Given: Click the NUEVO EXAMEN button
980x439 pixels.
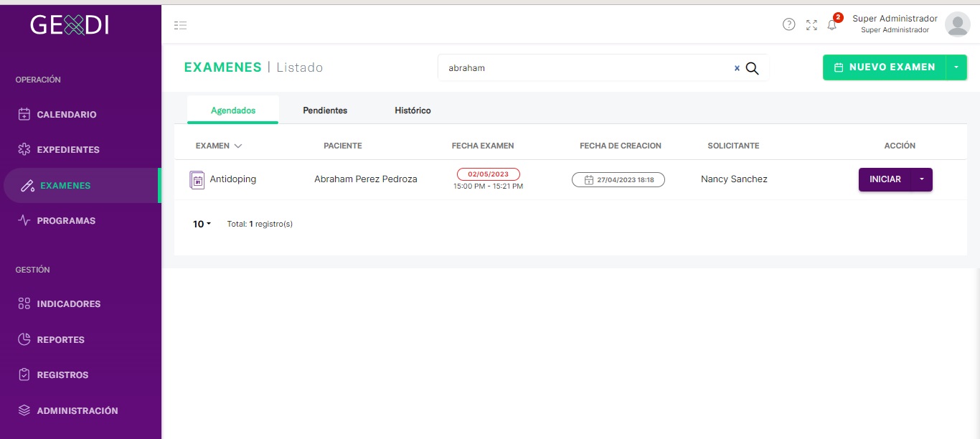Looking at the screenshot, I should point(885,67).
